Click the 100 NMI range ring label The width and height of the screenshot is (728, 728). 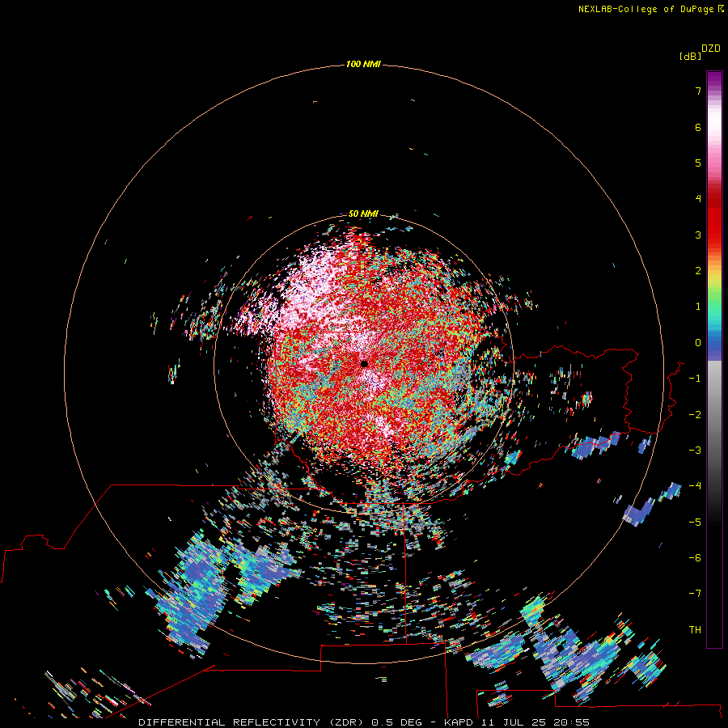(363, 64)
